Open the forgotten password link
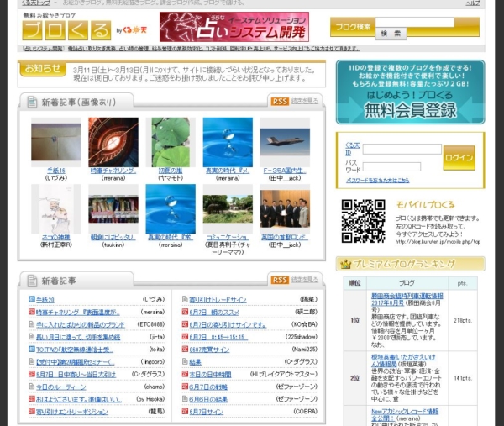Image resolution: width=504 pixels, height=426 pixels. pyautogui.click(x=382, y=180)
